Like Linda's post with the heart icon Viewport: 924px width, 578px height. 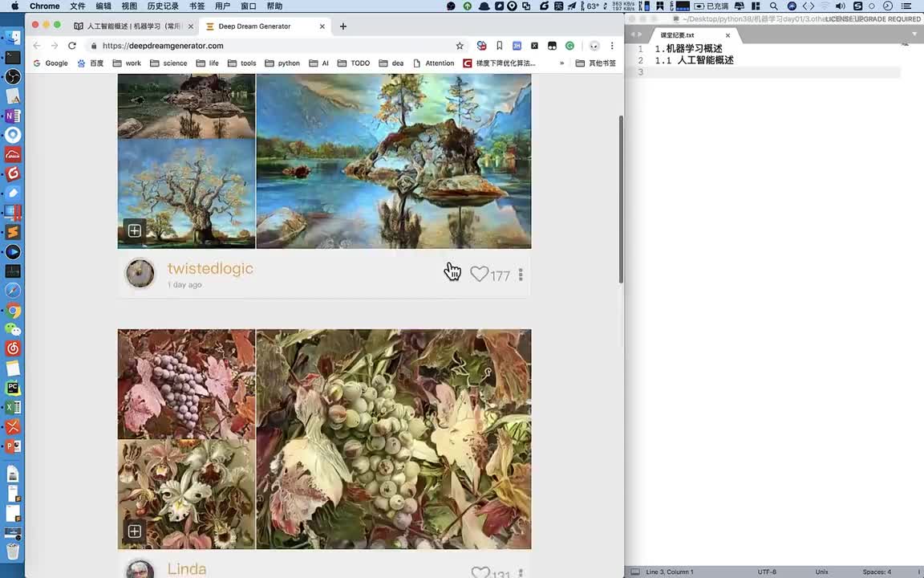click(480, 572)
